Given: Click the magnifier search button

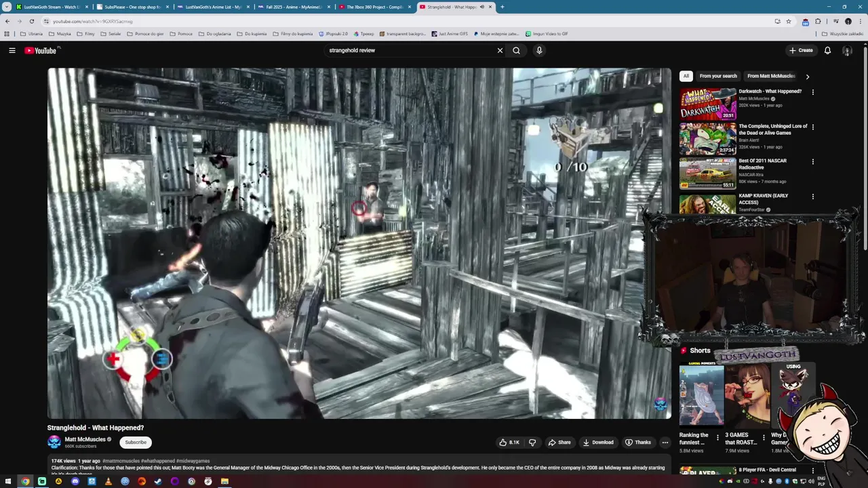Looking at the screenshot, I should point(517,50).
